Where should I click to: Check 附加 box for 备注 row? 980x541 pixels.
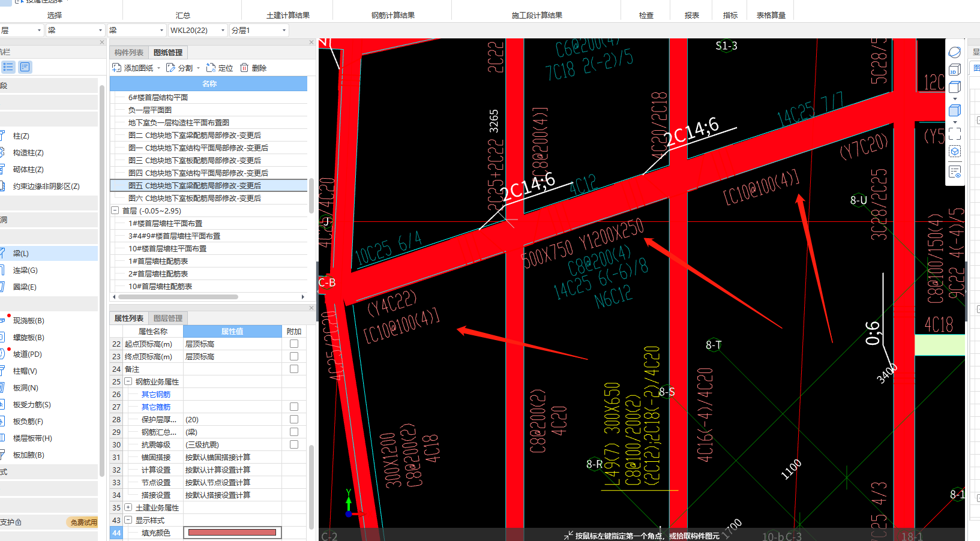click(x=294, y=369)
